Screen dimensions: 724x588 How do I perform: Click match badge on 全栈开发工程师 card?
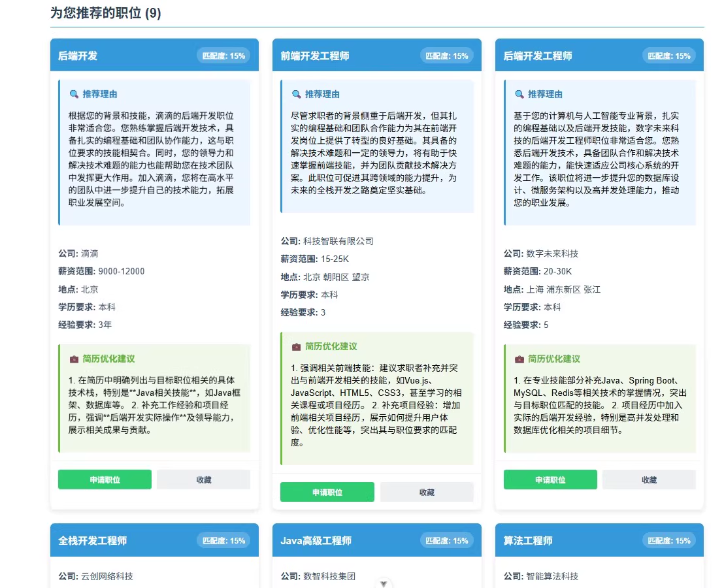point(224,540)
